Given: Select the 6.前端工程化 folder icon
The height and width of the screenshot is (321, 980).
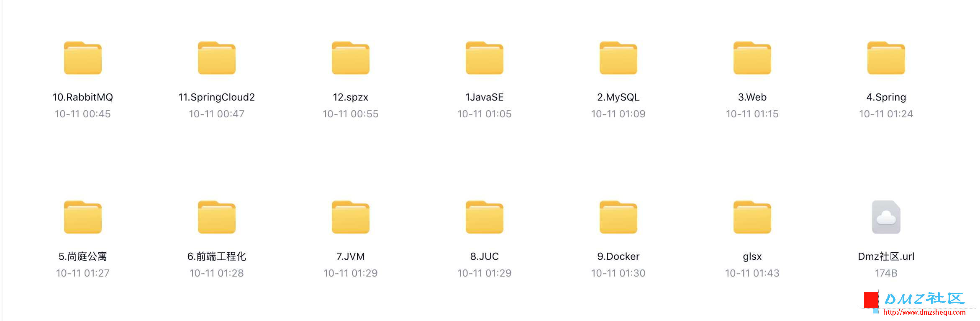Looking at the screenshot, I should [217, 217].
